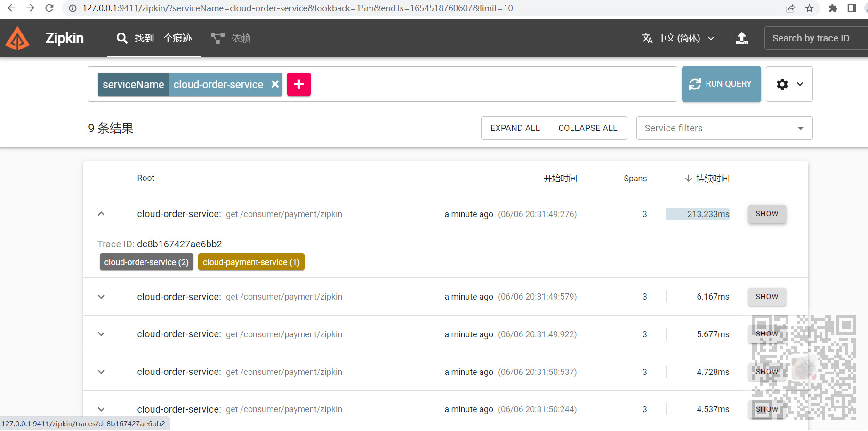Image resolution: width=868 pixels, height=431 pixels.
Task: Click the Root column header
Action: (146, 178)
